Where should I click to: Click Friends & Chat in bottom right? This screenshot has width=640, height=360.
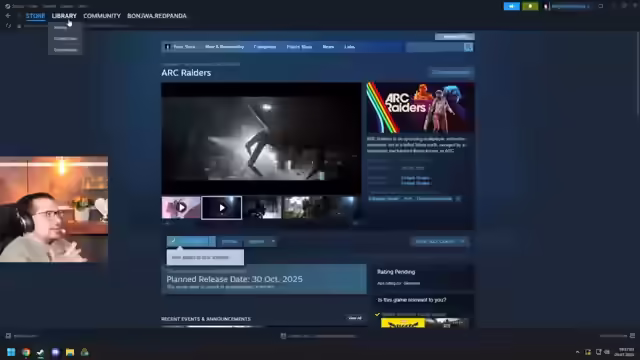(x=617, y=336)
